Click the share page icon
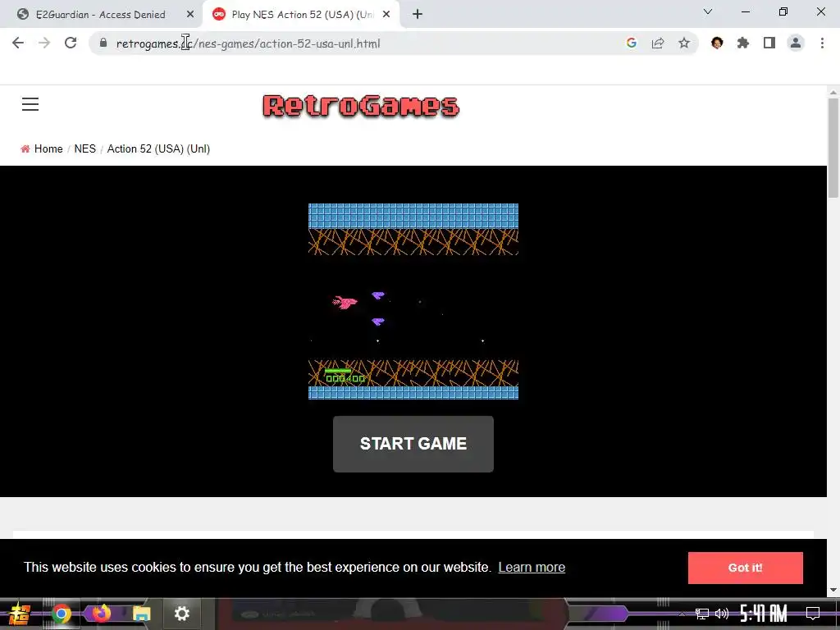Screen dimensions: 840x630 [658, 43]
